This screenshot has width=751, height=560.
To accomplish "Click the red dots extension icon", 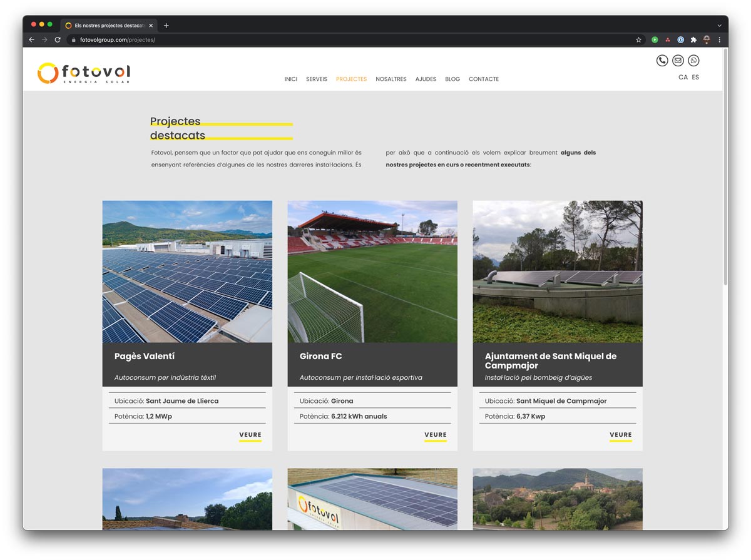I will (668, 39).
